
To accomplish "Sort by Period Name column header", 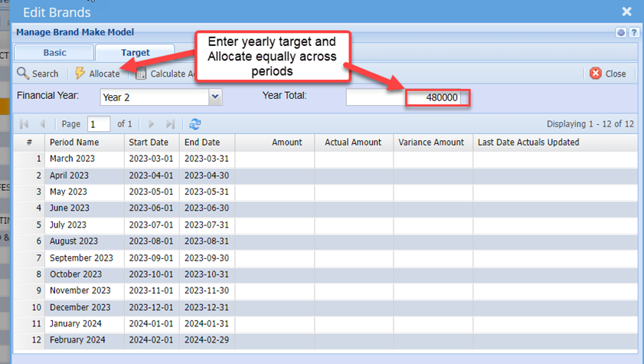I will point(84,142).
